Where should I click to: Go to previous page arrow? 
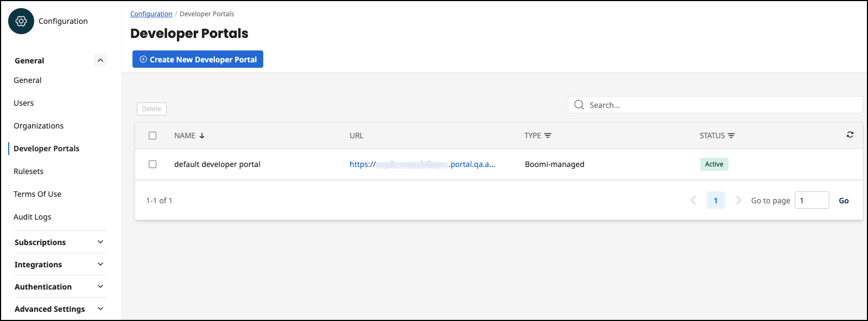click(x=693, y=201)
